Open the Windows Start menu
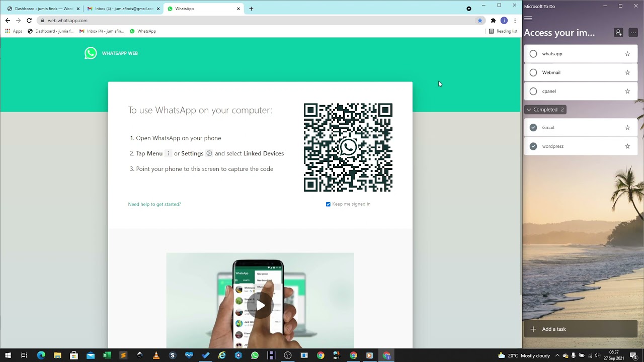This screenshot has width=644, height=362. (x=8, y=355)
